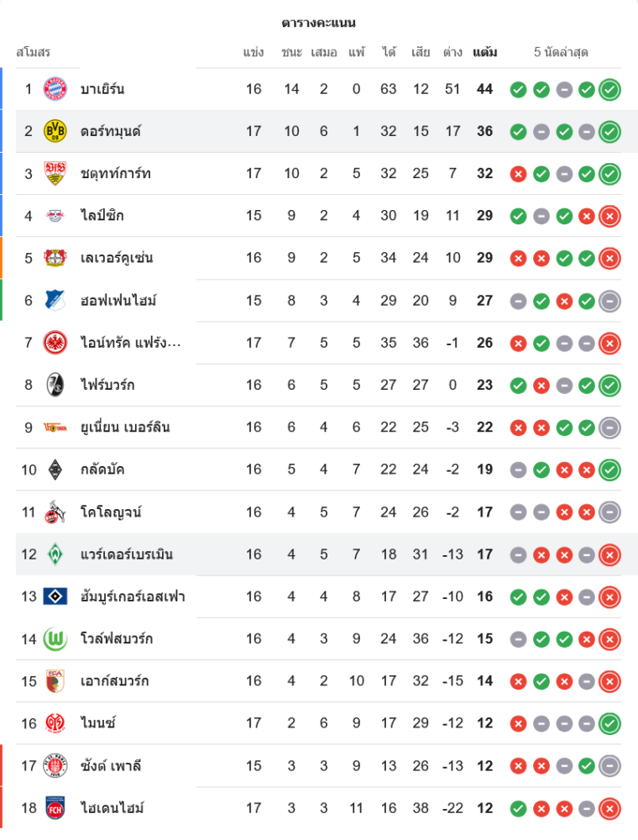Sort the table by แต้ม column

(484, 52)
